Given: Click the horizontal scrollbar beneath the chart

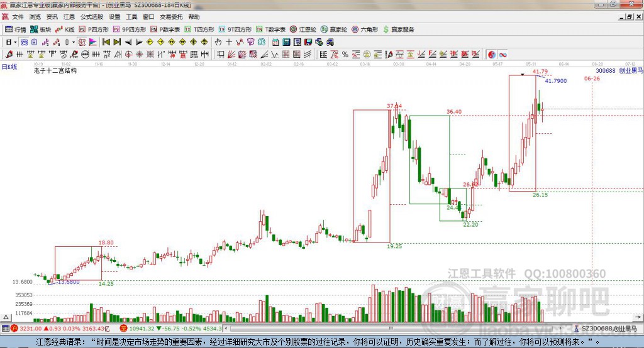Looking at the screenshot, I should 394,329.
